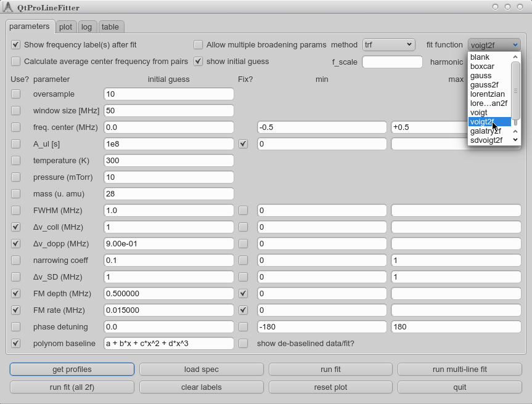Click the get profiles button
Image resolution: width=532 pixels, height=404 pixels.
(x=72, y=370)
